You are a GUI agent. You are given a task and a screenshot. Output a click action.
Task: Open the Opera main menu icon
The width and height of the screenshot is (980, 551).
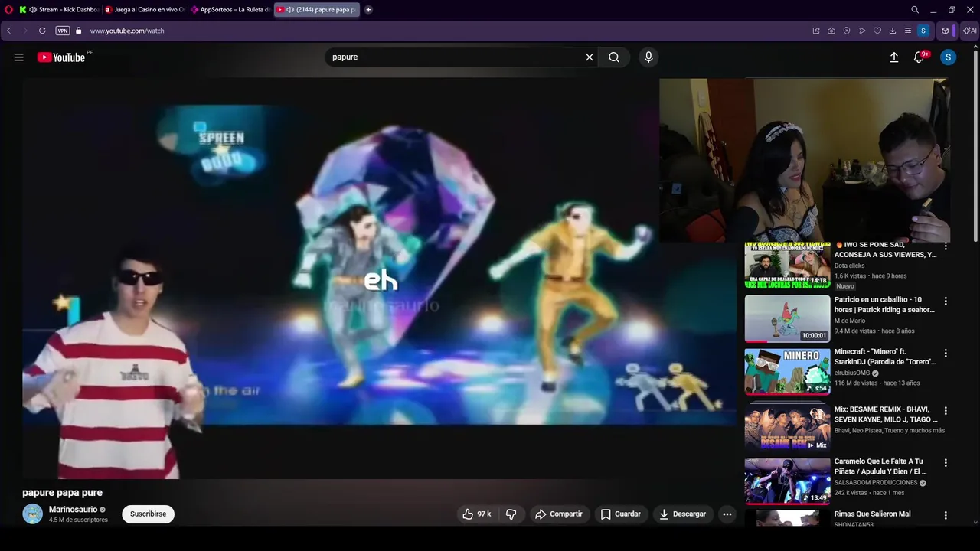tap(8, 10)
